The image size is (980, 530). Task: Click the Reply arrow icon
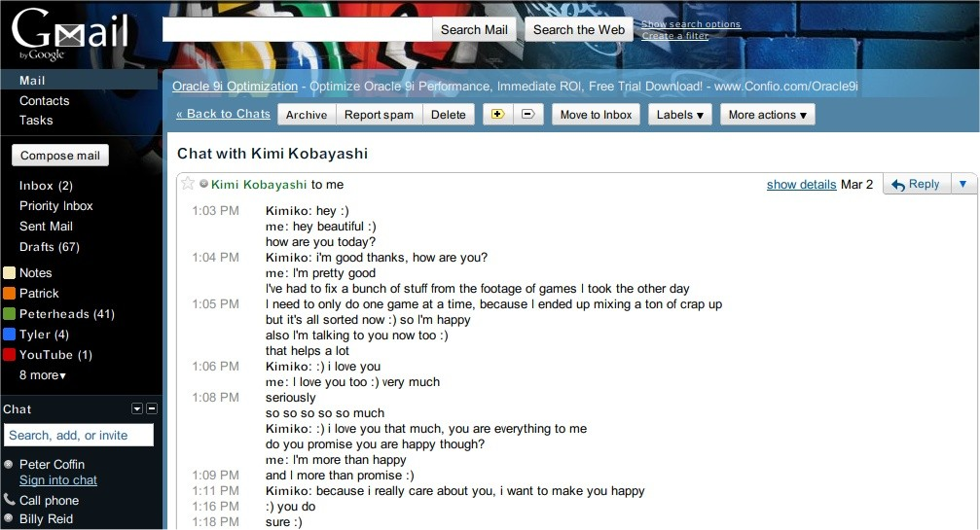tap(898, 185)
